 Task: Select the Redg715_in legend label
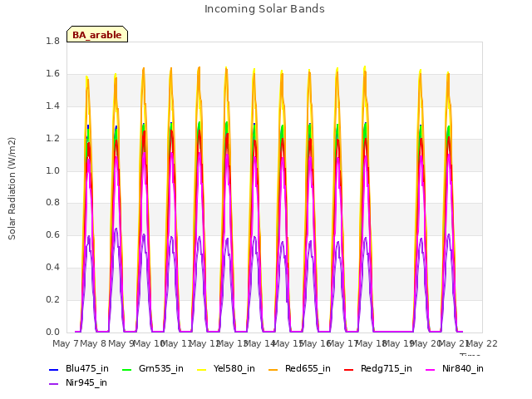[387, 369]
